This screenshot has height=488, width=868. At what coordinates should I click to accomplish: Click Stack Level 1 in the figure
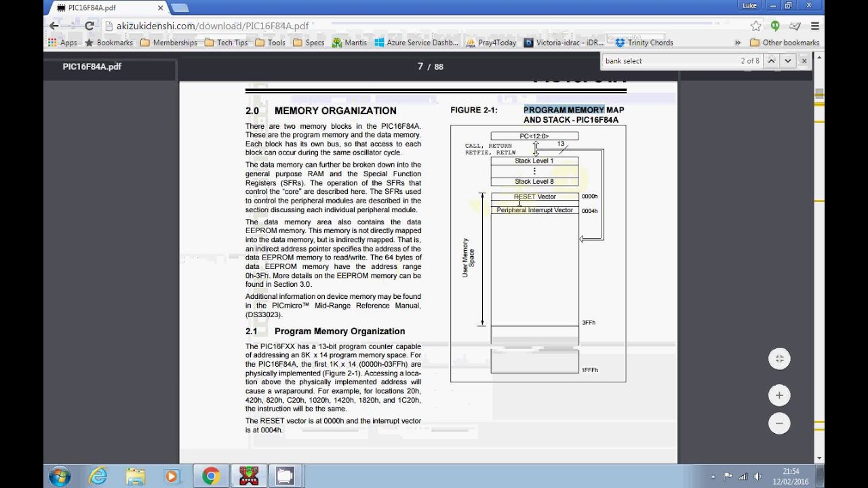coord(534,161)
